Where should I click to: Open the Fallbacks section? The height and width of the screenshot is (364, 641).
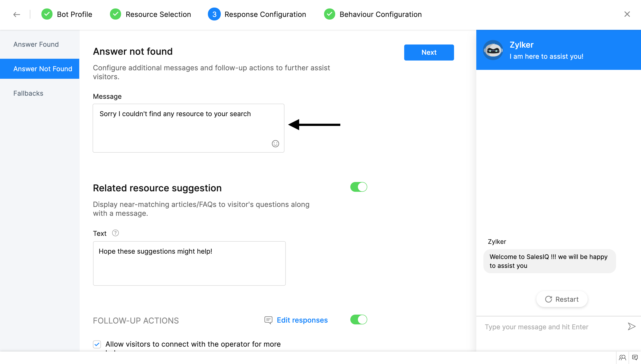28,93
